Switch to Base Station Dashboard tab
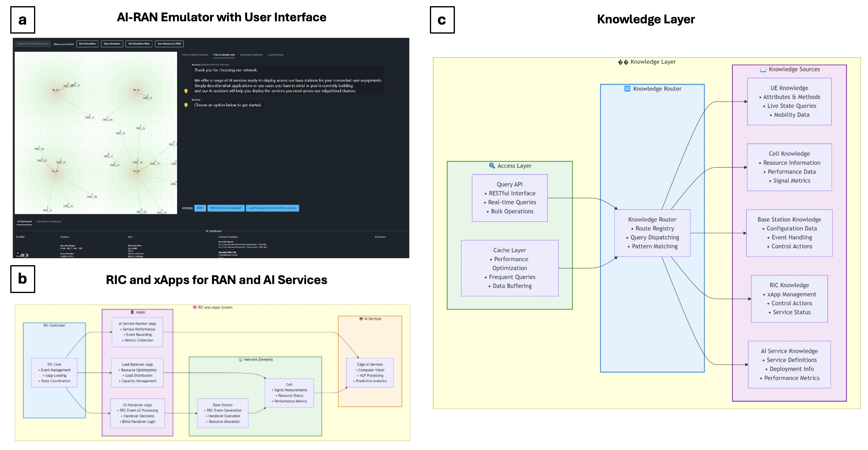 tap(49, 222)
